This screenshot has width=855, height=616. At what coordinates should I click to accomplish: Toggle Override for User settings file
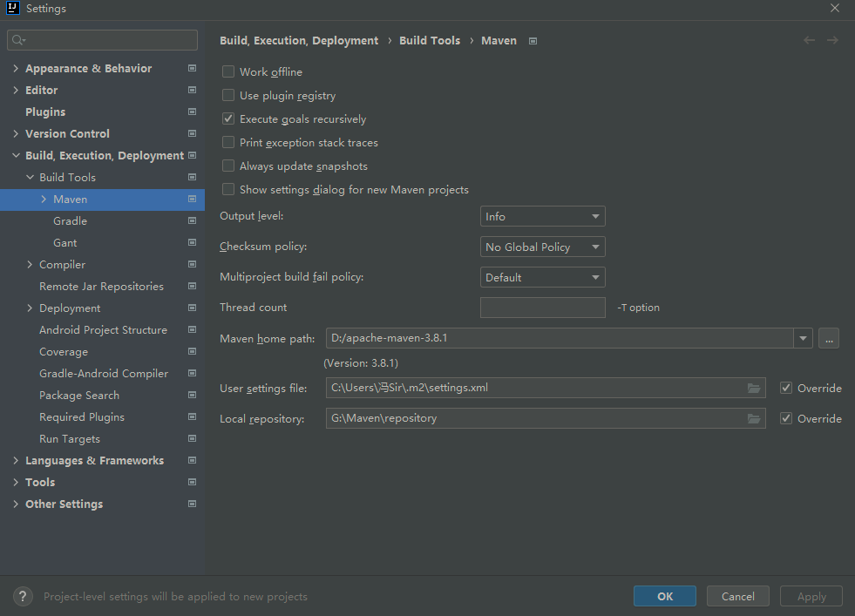coord(786,388)
